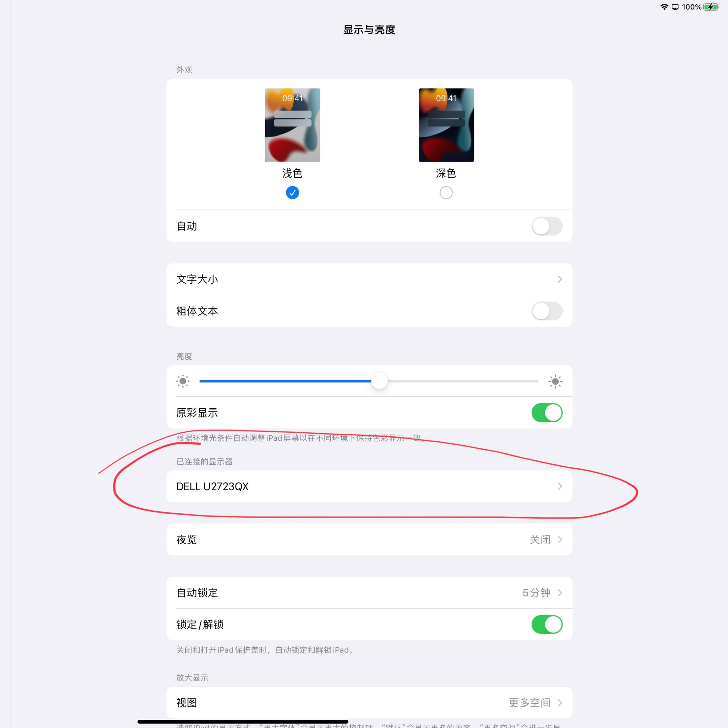Image resolution: width=728 pixels, height=728 pixels.
Task: Click the brightness slider knob
Action: (x=379, y=381)
